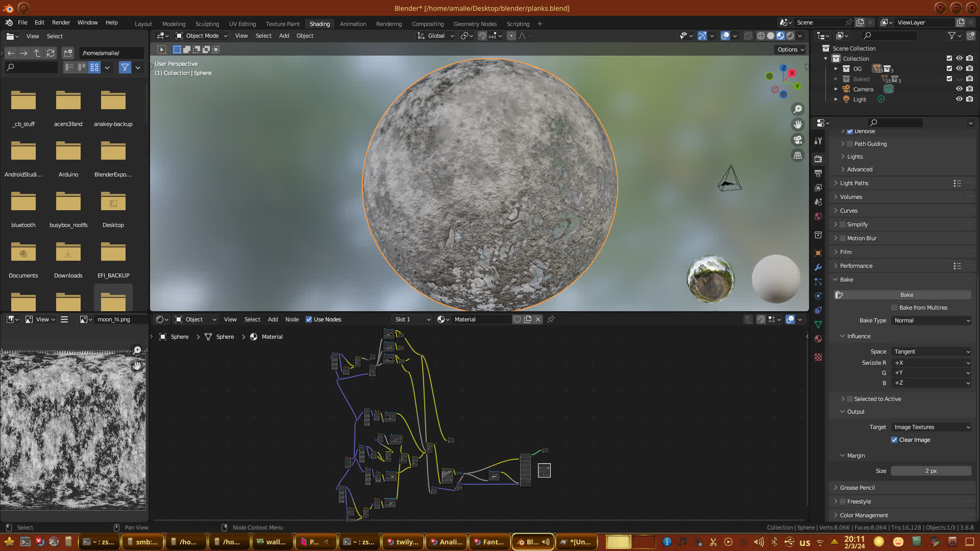This screenshot has height=551, width=980.
Task: Toggle camera view icon in viewport
Action: pos(798,140)
